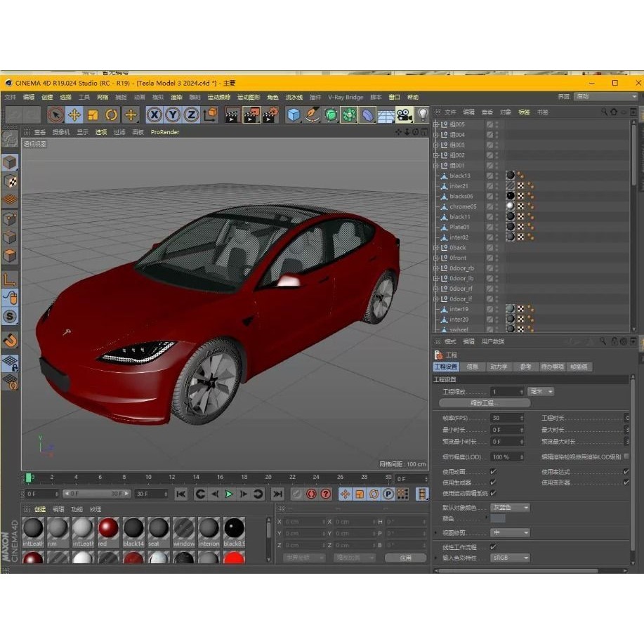
Task: Click the orange workplane icon in left sidebar
Action: 10,200
